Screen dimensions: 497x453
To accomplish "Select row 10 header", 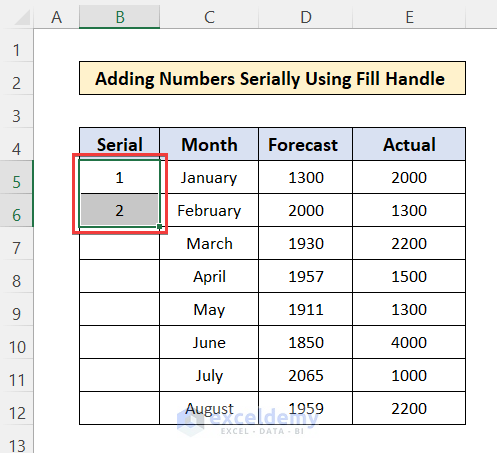I will (16, 347).
